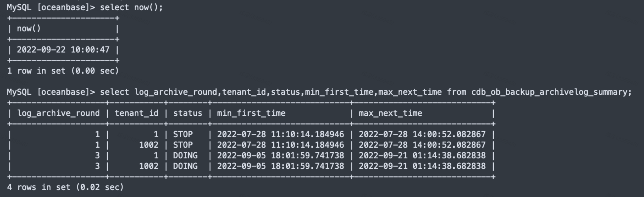644x197 pixels.
Task: Click tenant_id 1002 in last row
Action: pyautogui.click(x=149, y=166)
